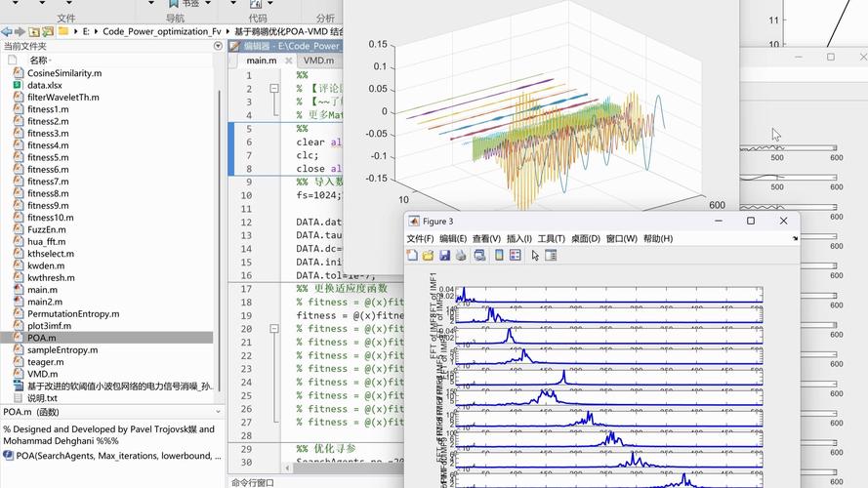Switch to the VMD.m editor tab

[x=318, y=61]
